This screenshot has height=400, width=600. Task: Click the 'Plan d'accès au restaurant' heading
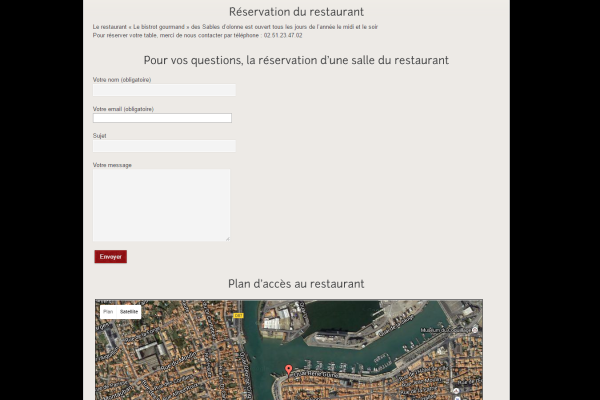tap(296, 284)
